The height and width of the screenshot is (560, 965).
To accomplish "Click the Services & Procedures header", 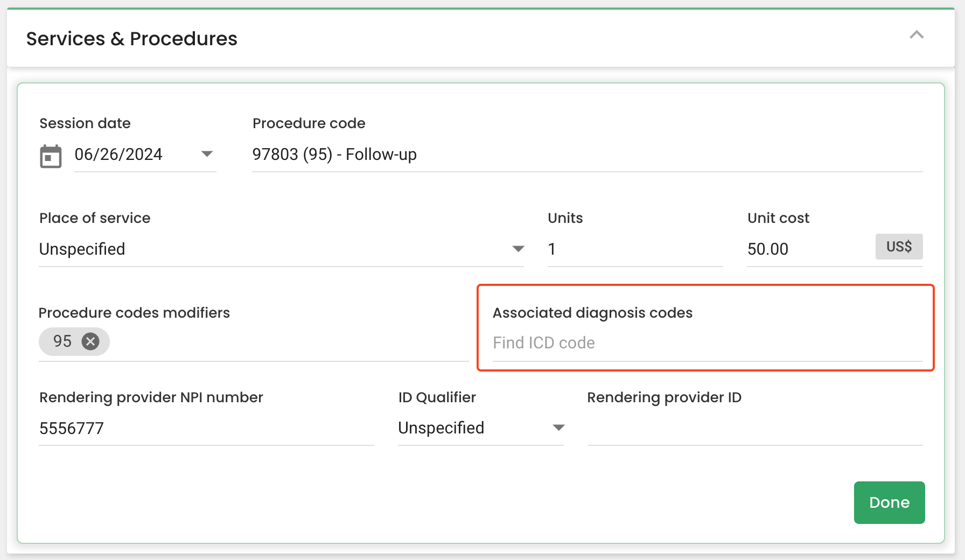I will [x=132, y=38].
